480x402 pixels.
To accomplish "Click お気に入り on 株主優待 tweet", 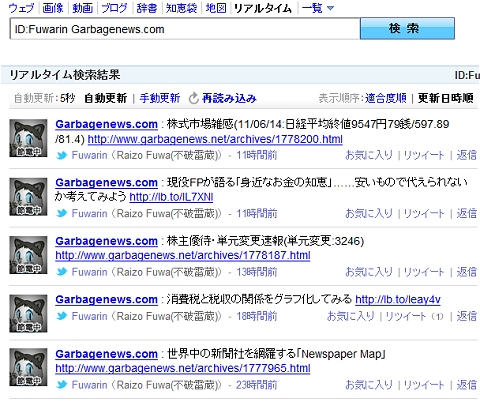I will click(x=369, y=272).
